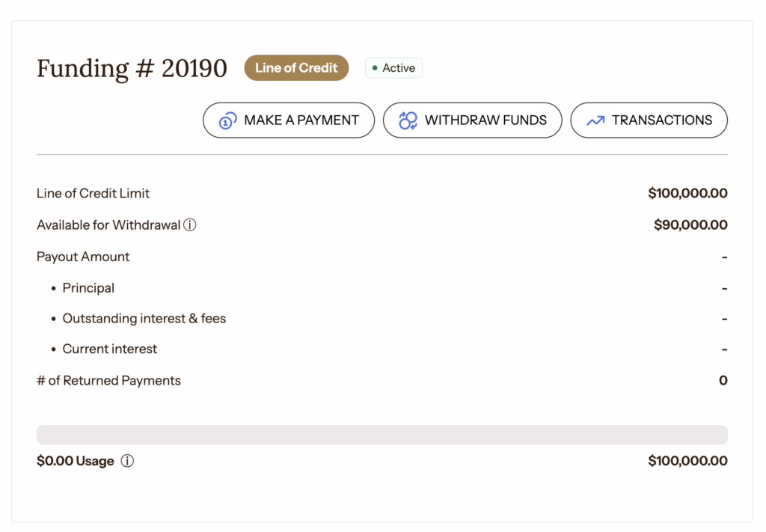Click the Funding # 20190 heading
The height and width of the screenshot is (532, 766).
coord(132,68)
